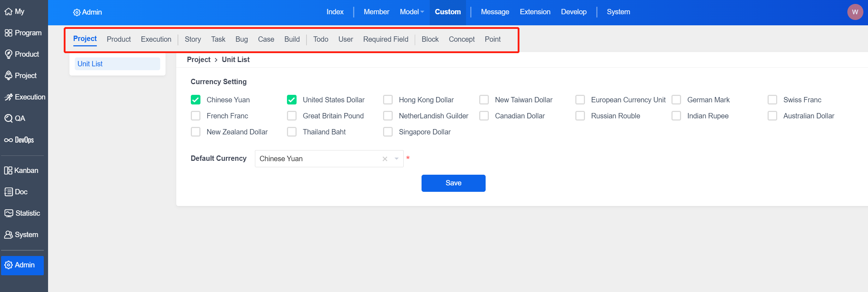This screenshot has height=292, width=868.
Task: Enable the Hong Kong Dollar checkbox
Action: point(388,100)
